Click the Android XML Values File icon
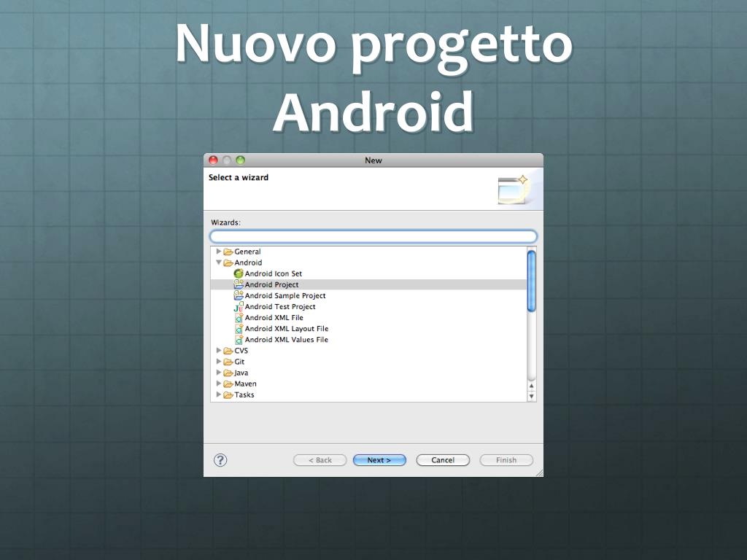Viewport: 747px width, 560px height. [x=239, y=340]
